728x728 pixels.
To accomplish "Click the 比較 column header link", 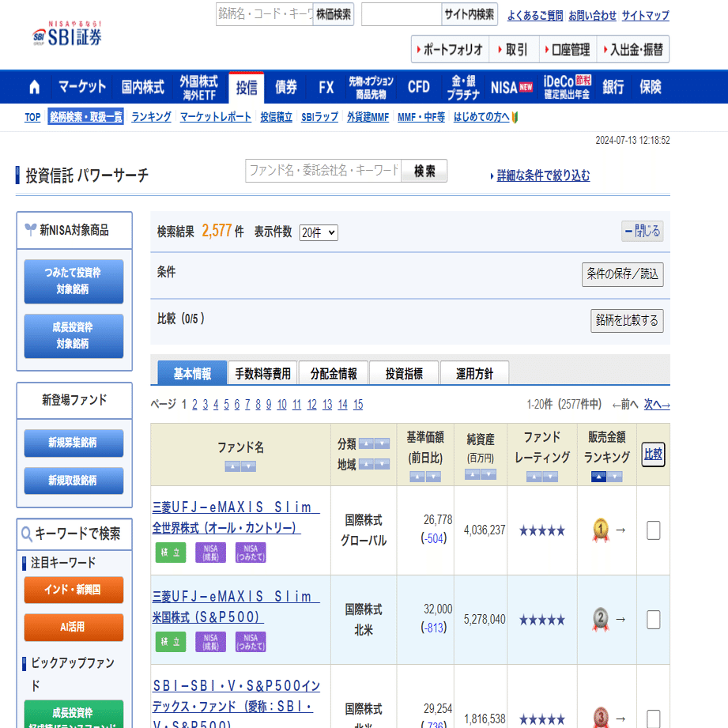I will click(x=653, y=455).
